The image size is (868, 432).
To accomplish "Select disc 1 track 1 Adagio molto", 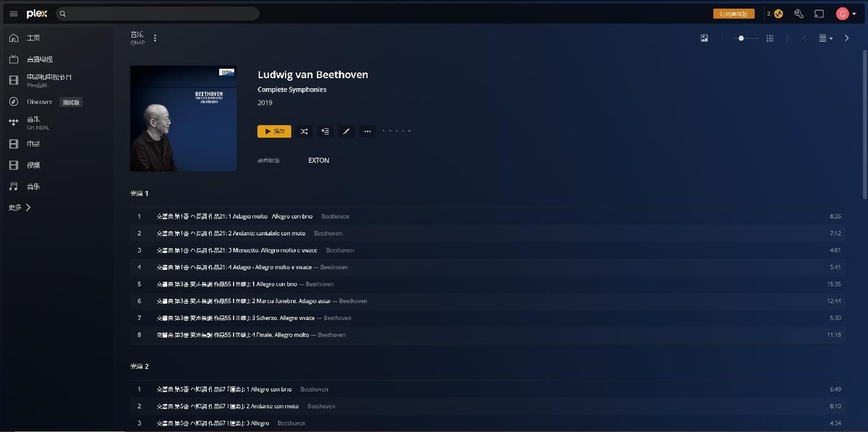I will tap(488, 216).
